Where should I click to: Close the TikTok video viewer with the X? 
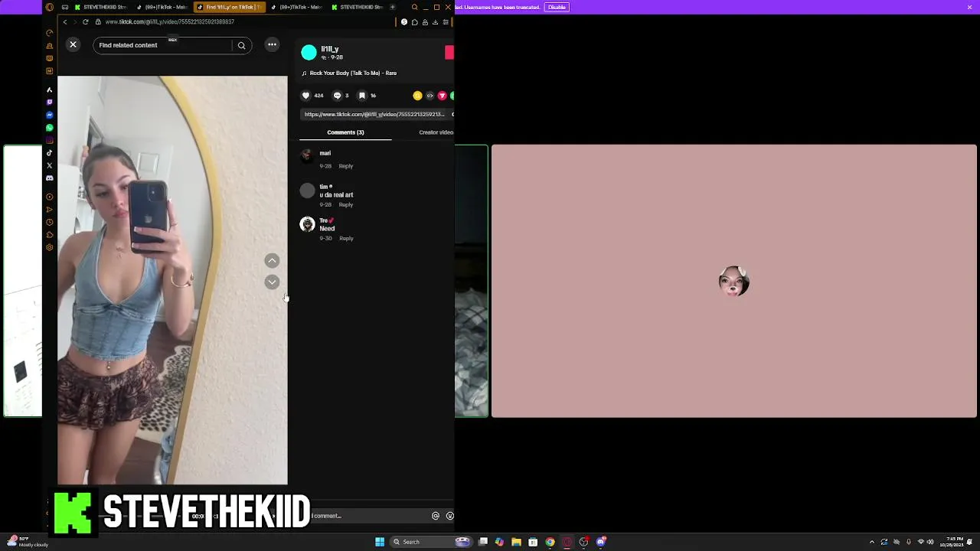(x=73, y=44)
